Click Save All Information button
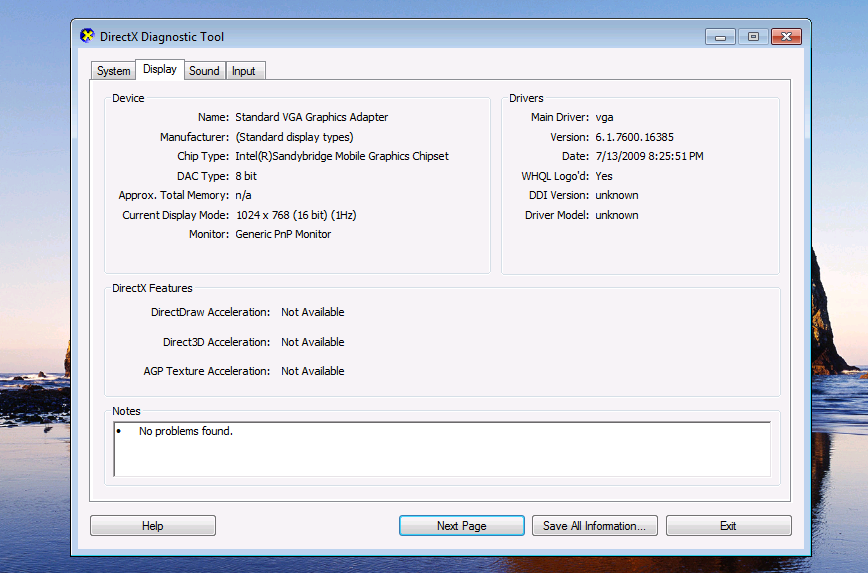 [595, 525]
